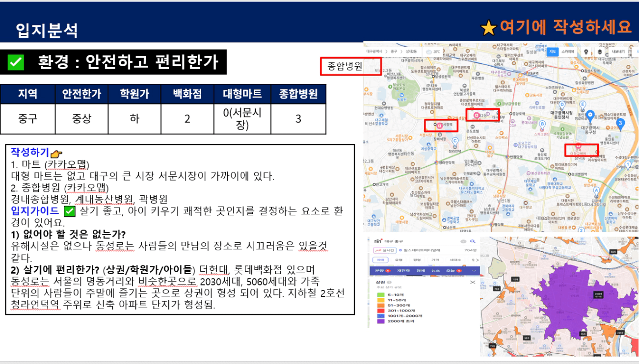Open the map layers icon

pyautogui.click(x=600, y=52)
